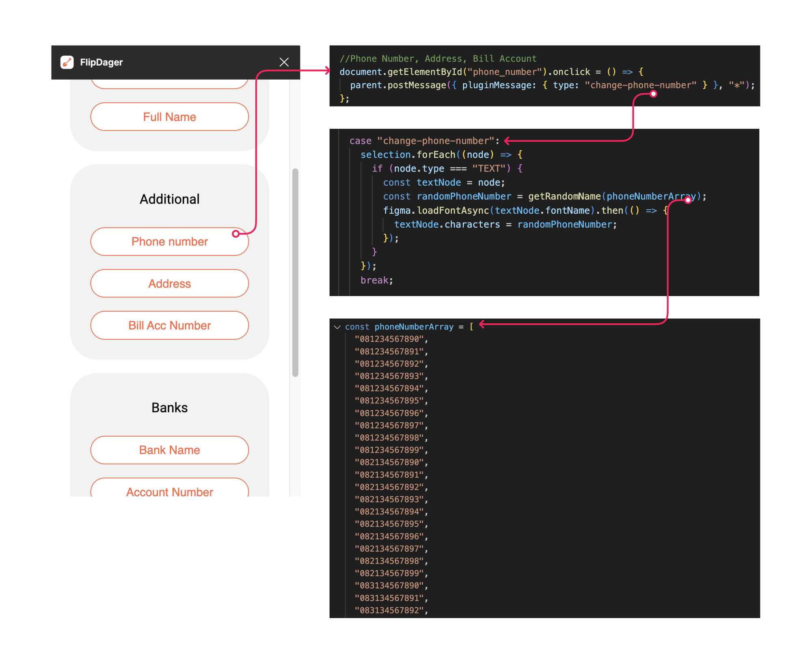The width and height of the screenshot is (812, 663).
Task: Click the close button on FlipDager panel
Action: 285,62
